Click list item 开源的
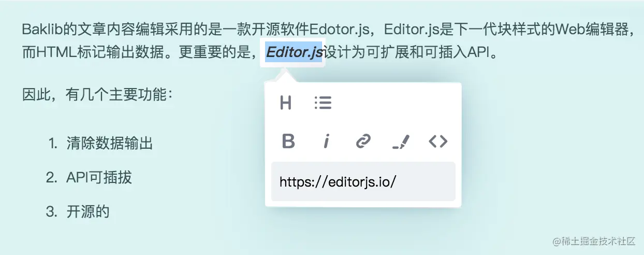Viewport: 644px width, 255px height. tap(87, 211)
